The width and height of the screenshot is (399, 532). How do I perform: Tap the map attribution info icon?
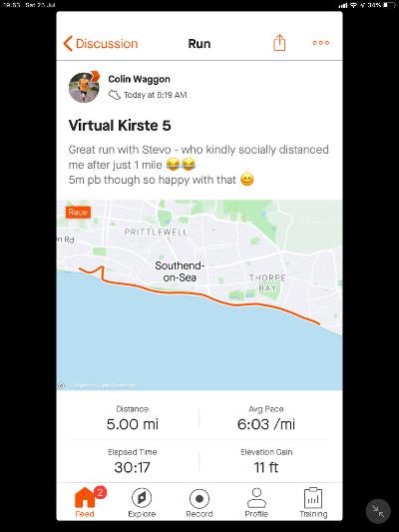[62, 385]
